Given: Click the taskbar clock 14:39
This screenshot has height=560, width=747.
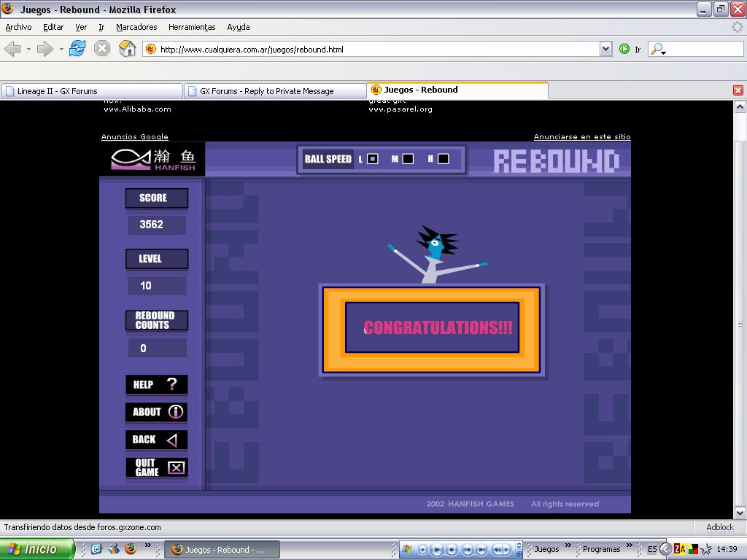Looking at the screenshot, I should tap(727, 549).
